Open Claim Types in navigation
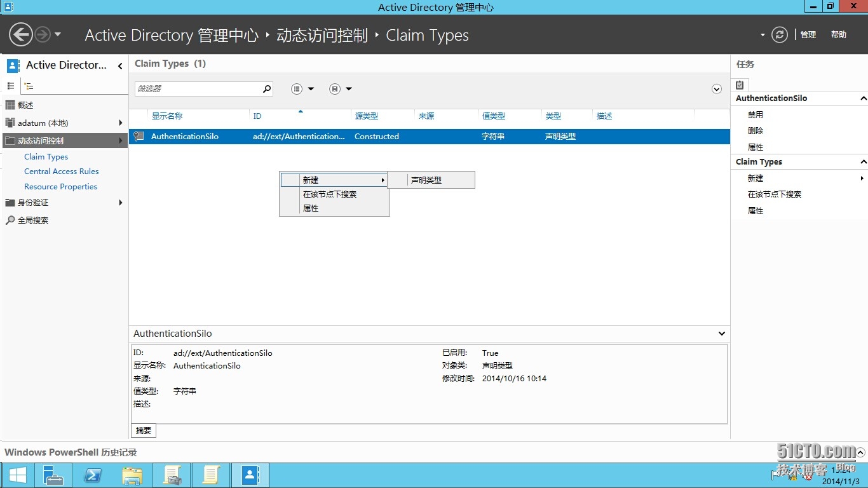Screen dimensions: 868x488 (46, 157)
